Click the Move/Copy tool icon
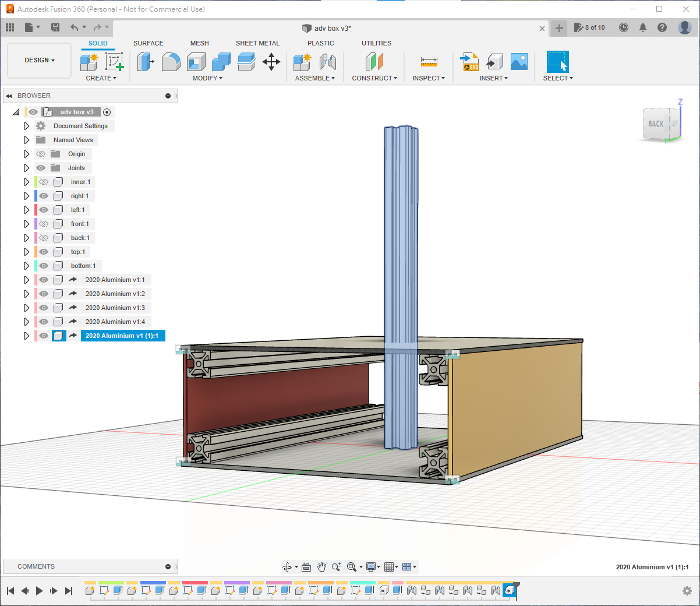700x606 pixels. point(271,62)
